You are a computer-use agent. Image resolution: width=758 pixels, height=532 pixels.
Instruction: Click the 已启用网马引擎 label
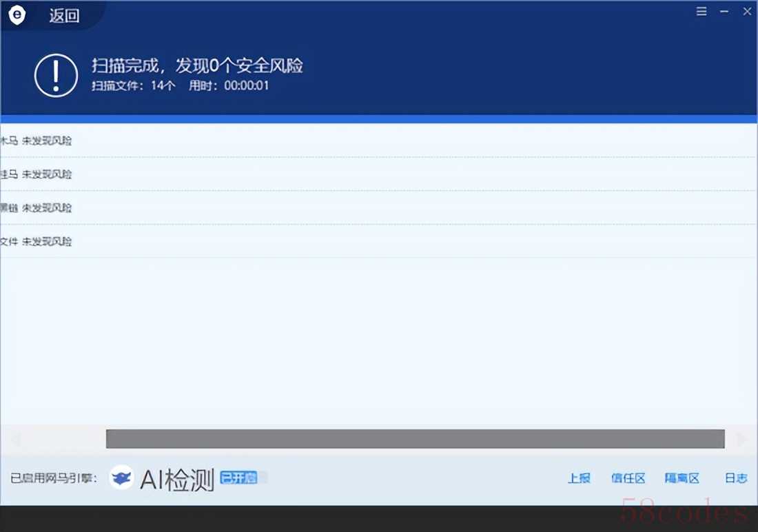tap(54, 478)
